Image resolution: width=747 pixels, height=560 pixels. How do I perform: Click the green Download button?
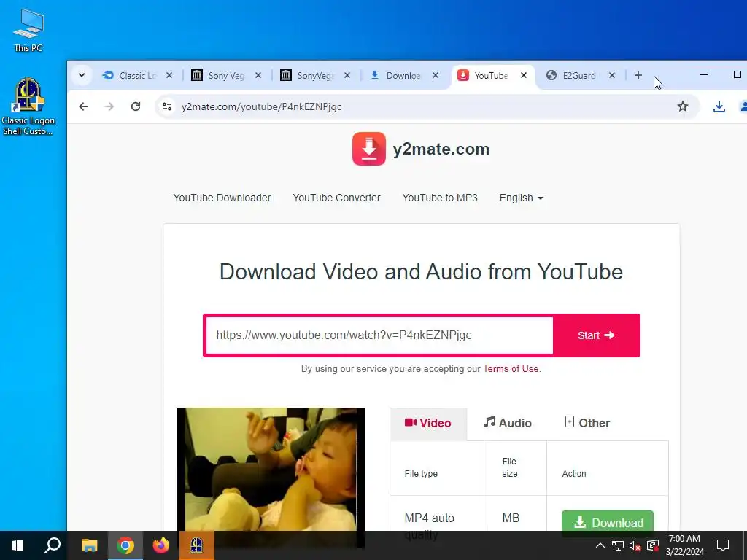tap(608, 521)
